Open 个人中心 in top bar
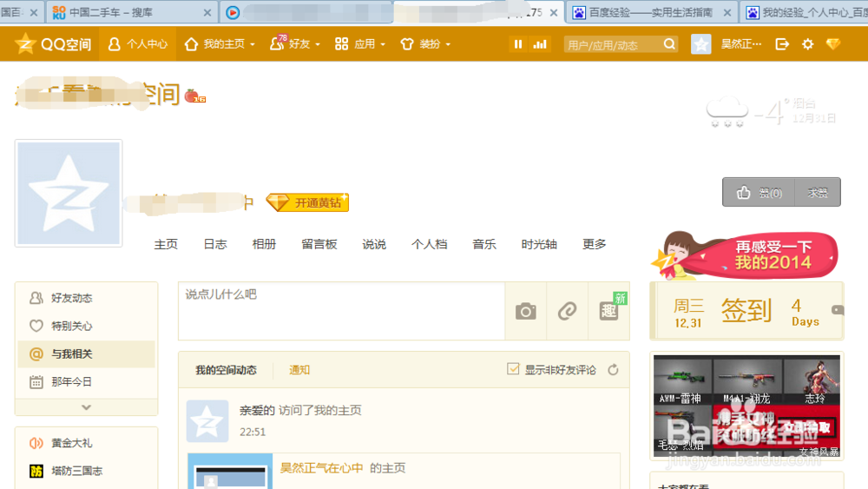 click(x=138, y=43)
